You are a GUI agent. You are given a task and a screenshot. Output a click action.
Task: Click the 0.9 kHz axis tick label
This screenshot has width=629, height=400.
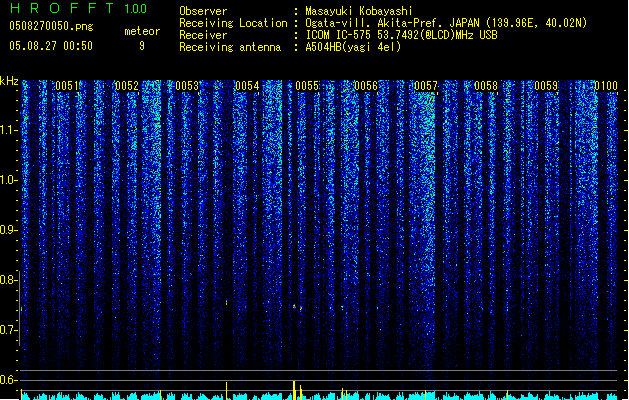click(9, 230)
